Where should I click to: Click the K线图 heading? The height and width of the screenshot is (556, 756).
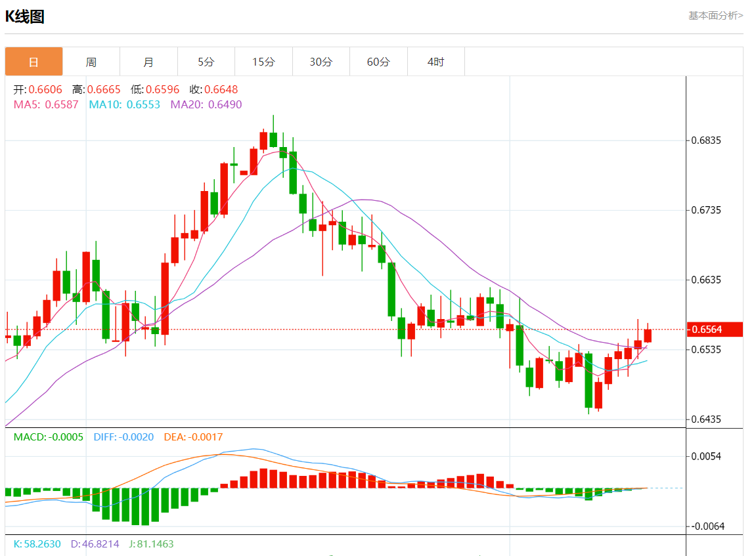click(25, 16)
